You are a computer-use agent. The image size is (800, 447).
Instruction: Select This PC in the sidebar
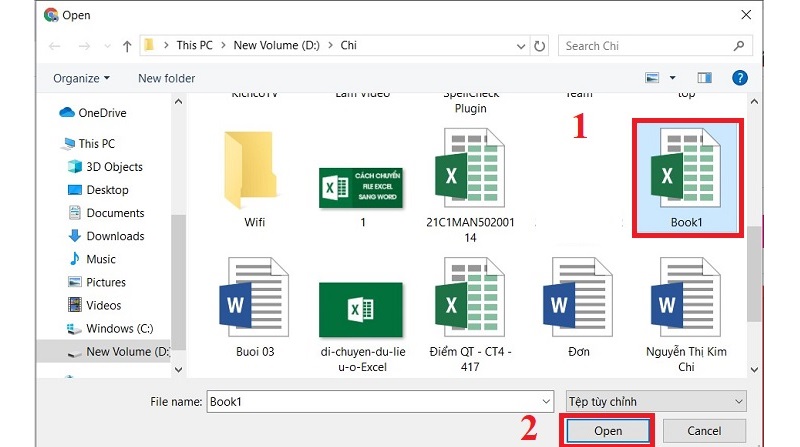point(87,144)
